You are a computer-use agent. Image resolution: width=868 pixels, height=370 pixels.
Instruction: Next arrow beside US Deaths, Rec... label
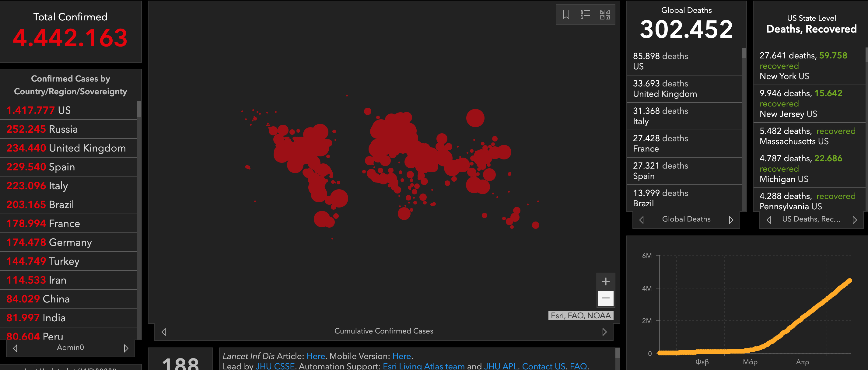[855, 220]
